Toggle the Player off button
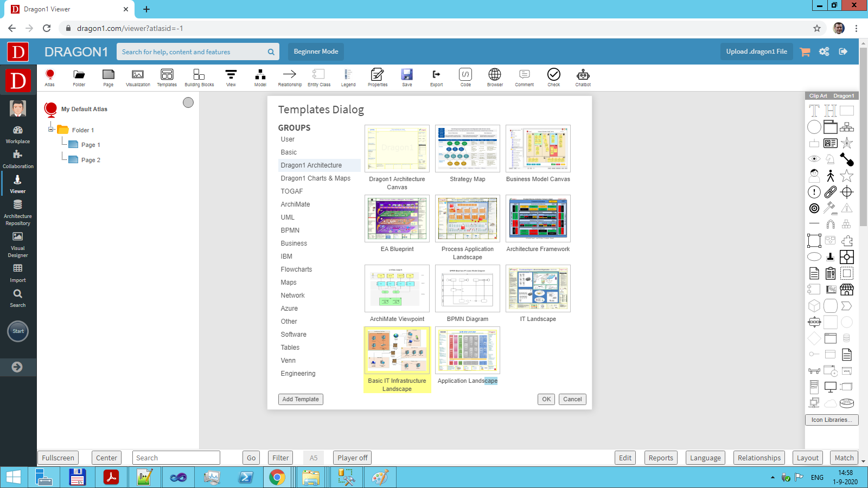Image resolution: width=868 pixels, height=488 pixels. click(x=353, y=458)
